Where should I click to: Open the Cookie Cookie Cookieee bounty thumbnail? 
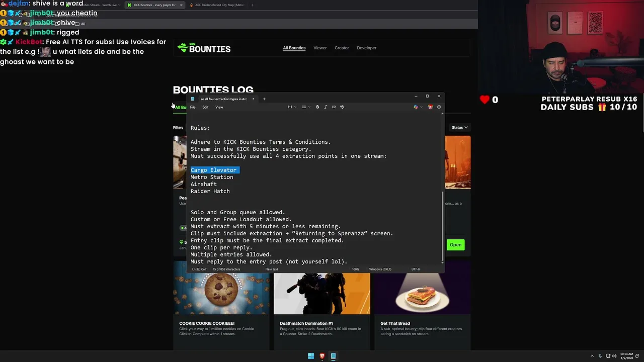(221, 294)
